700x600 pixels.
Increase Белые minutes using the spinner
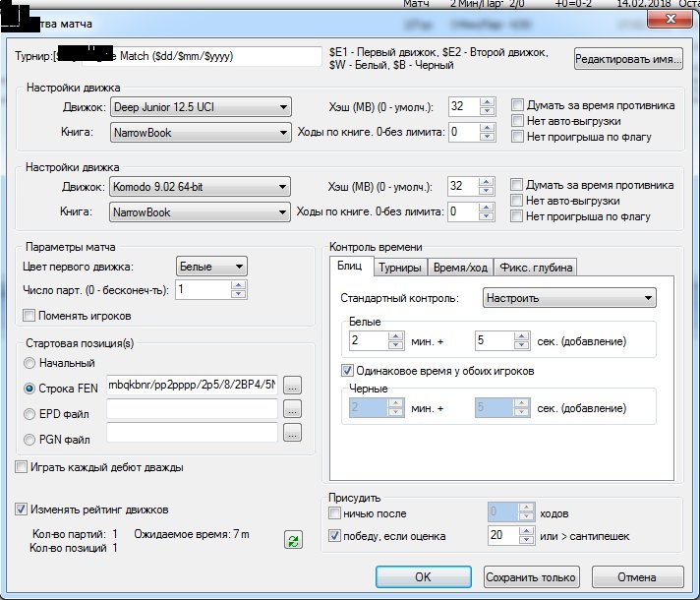tap(396, 336)
